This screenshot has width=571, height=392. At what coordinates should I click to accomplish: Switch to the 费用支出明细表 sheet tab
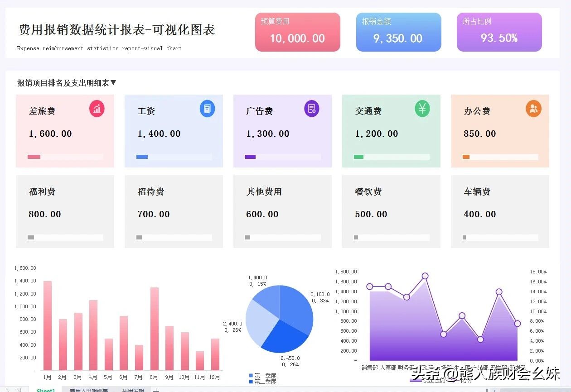[x=89, y=390]
